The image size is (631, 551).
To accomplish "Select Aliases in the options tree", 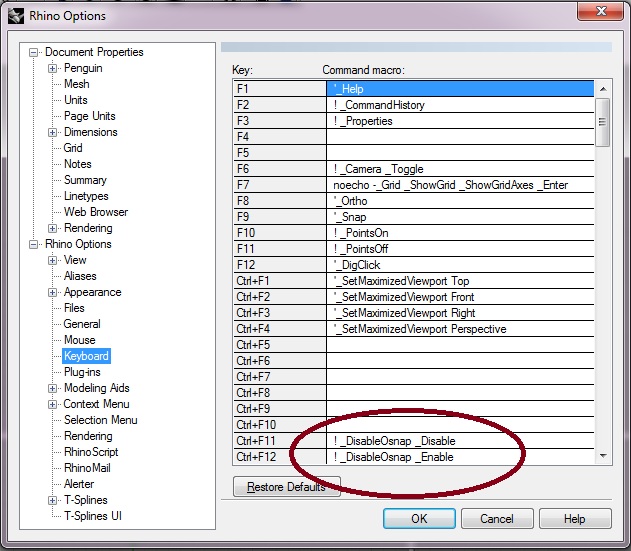I will tap(80, 276).
